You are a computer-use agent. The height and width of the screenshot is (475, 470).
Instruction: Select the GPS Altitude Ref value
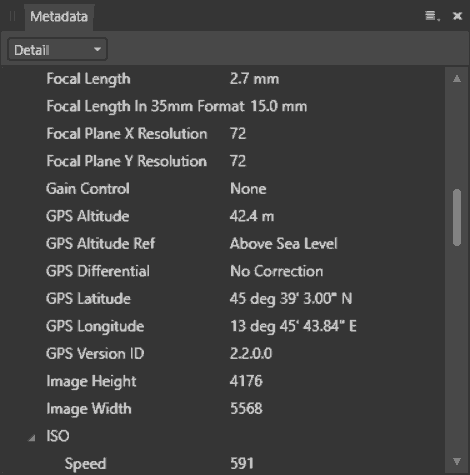[x=284, y=244]
